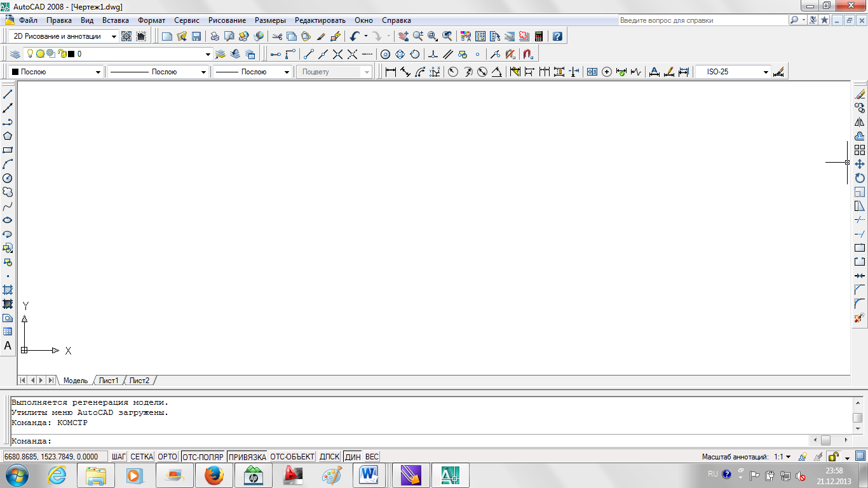Expand the Undo history dropdown arrow
Screen dimensions: 868x488
pos(365,36)
